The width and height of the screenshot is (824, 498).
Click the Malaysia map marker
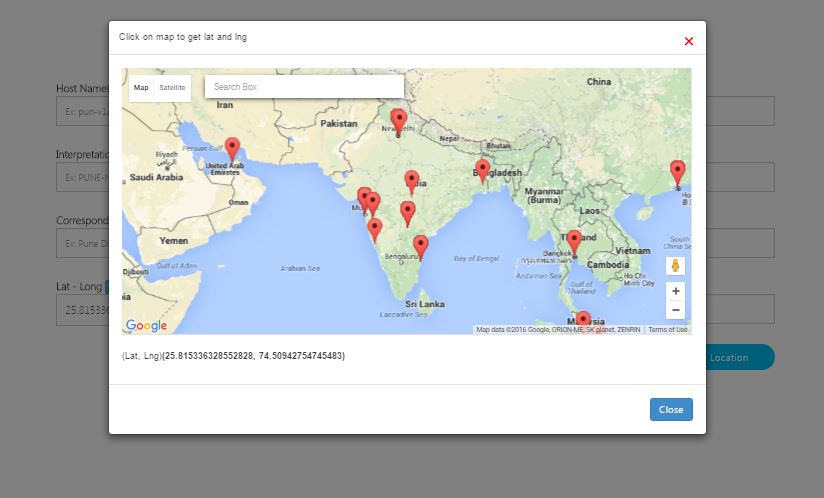click(583, 321)
